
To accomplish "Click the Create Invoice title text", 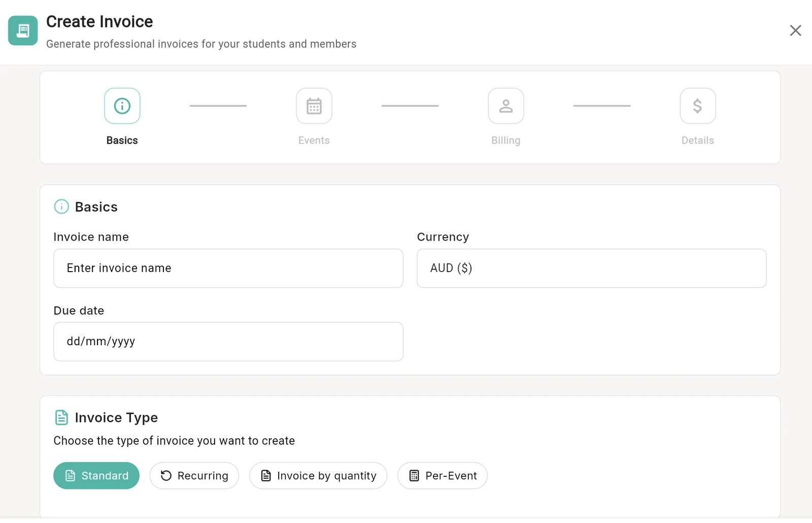I will coord(99,22).
